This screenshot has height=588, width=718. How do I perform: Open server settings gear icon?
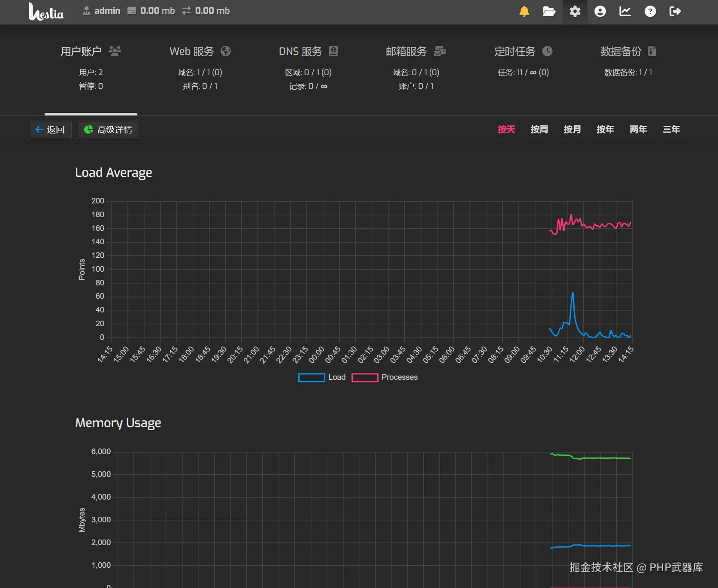(x=575, y=11)
